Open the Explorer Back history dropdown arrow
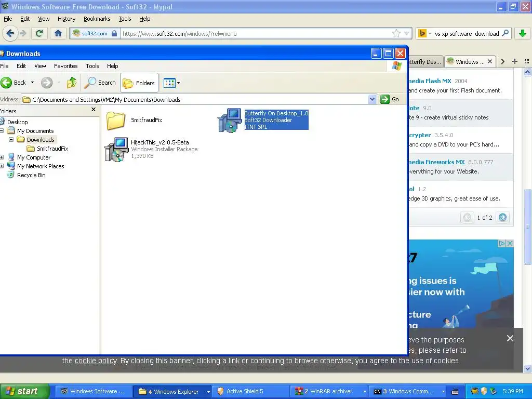The height and width of the screenshot is (399, 532). coord(33,83)
